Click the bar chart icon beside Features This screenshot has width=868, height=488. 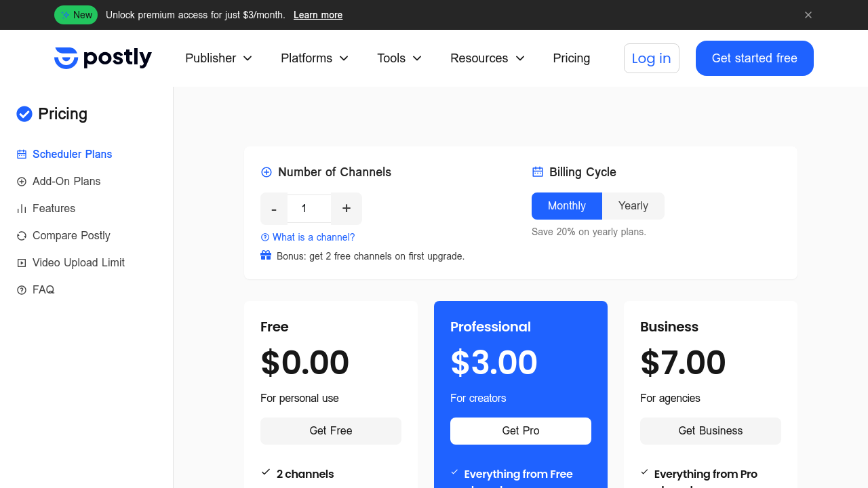(x=22, y=209)
